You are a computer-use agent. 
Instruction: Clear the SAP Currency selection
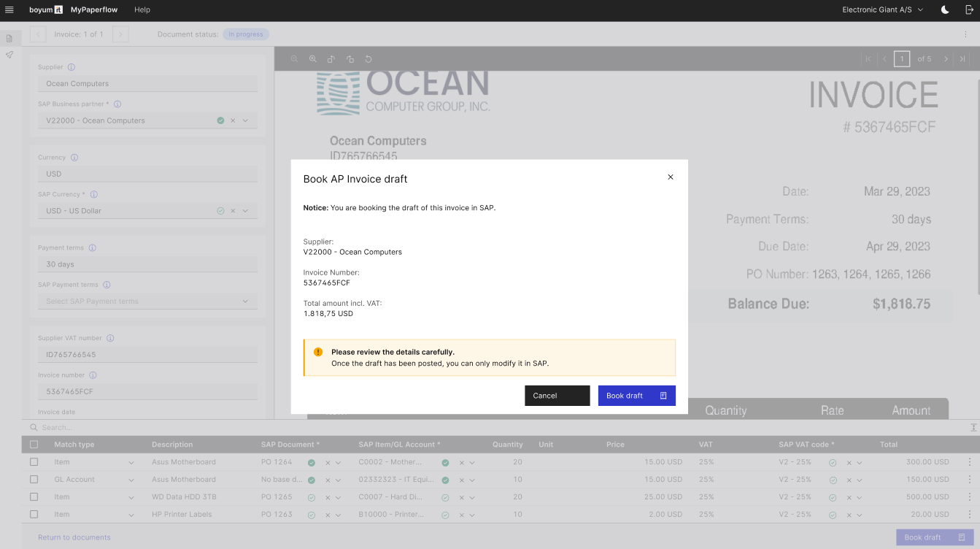pyautogui.click(x=233, y=211)
